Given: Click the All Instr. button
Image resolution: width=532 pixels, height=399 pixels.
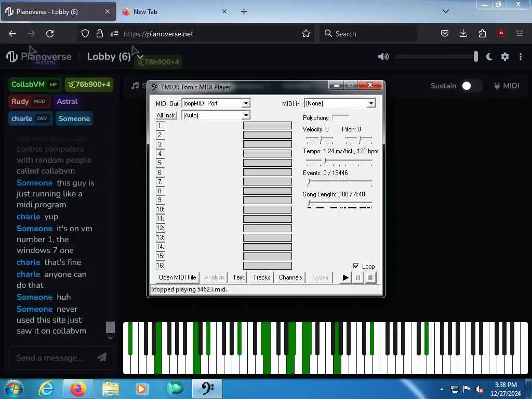Looking at the screenshot, I should pyautogui.click(x=166, y=115).
